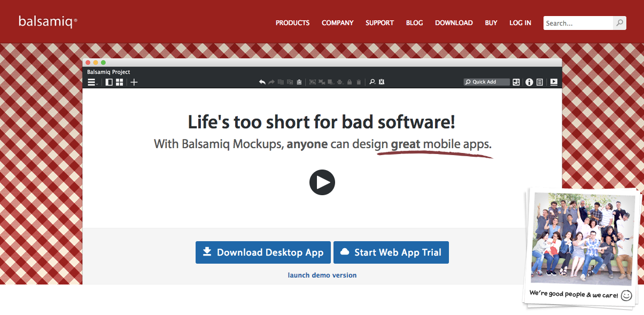644x315 pixels.
Task: Toggle the Project Info notes icon
Action: coord(540,82)
